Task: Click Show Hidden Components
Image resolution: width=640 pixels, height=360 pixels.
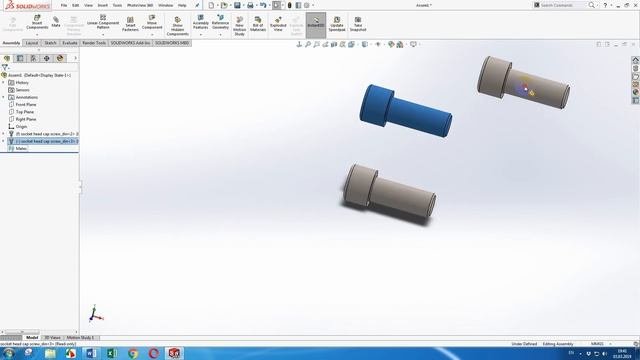Action: pos(178,26)
